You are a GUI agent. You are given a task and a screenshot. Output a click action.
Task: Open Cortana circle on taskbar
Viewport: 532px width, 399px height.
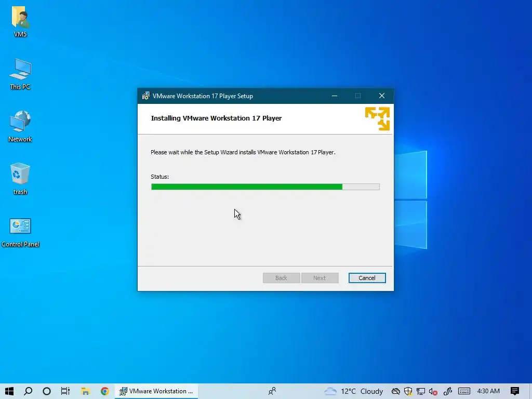47,391
